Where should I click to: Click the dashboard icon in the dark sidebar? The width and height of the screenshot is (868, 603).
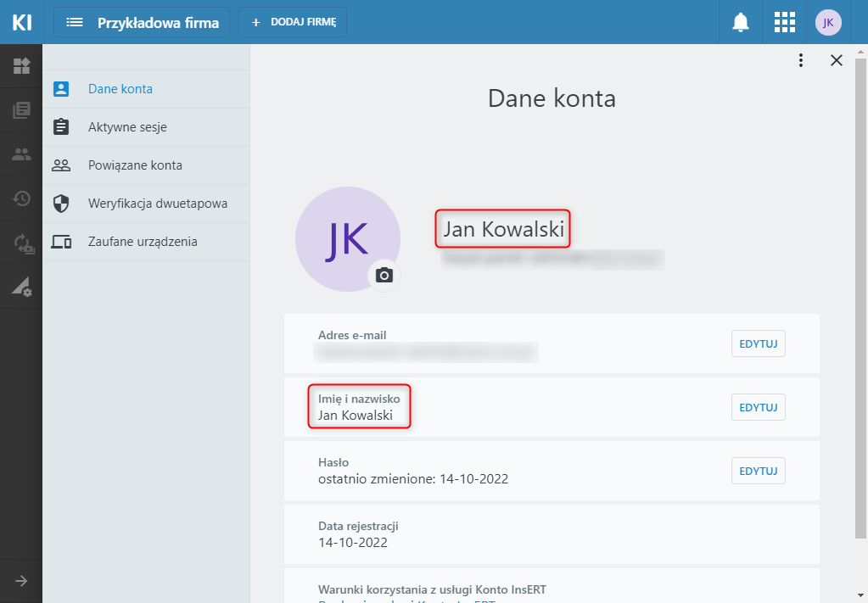[21, 66]
